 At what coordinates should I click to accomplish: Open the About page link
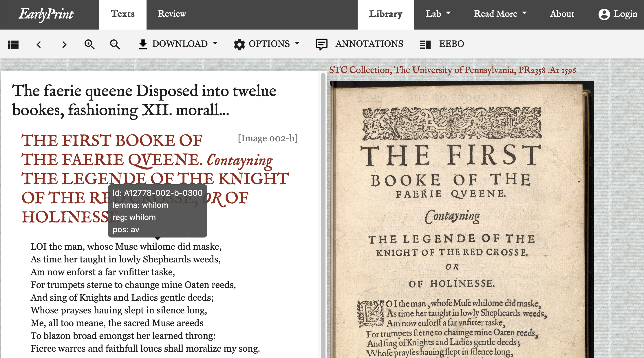pyautogui.click(x=562, y=14)
